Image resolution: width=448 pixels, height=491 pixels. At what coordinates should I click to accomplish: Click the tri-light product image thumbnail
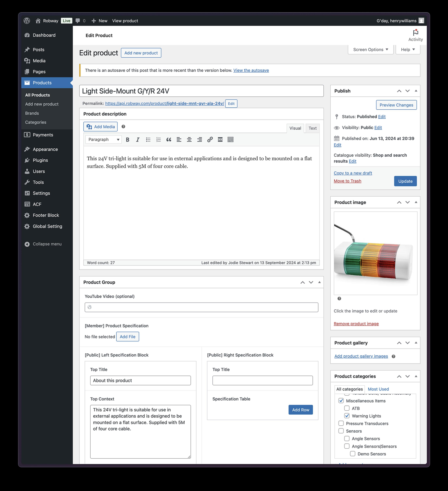tap(375, 253)
